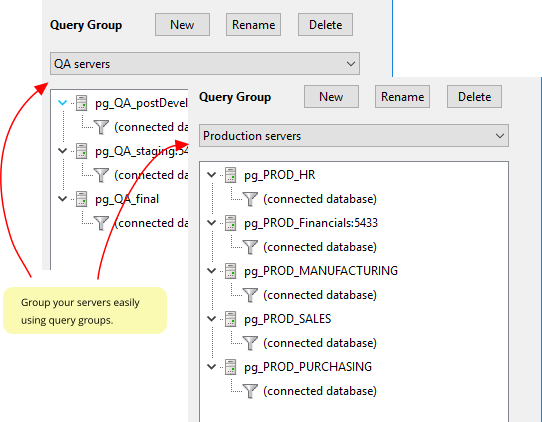Click the filter icon under pg_QA_final
The image size is (542, 422).
click(101, 223)
